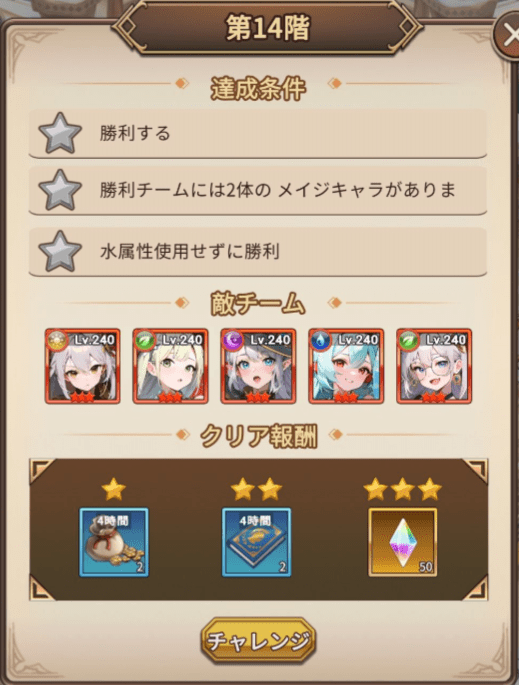Click the dark moon element badge
Viewport: 519px width, 685px height.
pos(233,341)
